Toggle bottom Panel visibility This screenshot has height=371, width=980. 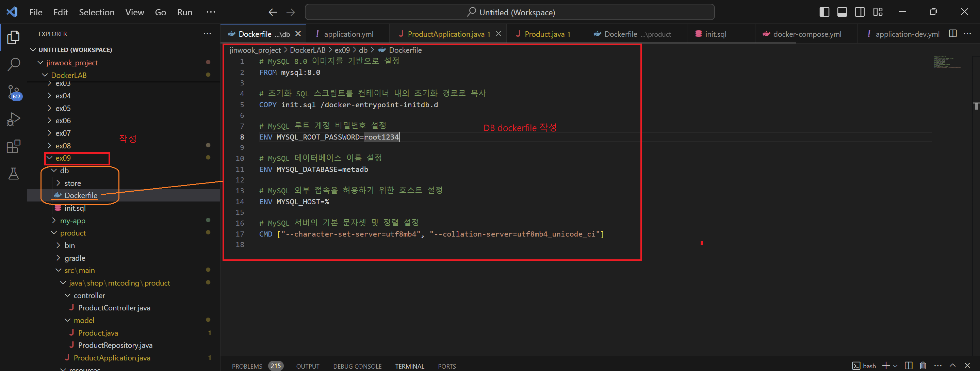[842, 12]
